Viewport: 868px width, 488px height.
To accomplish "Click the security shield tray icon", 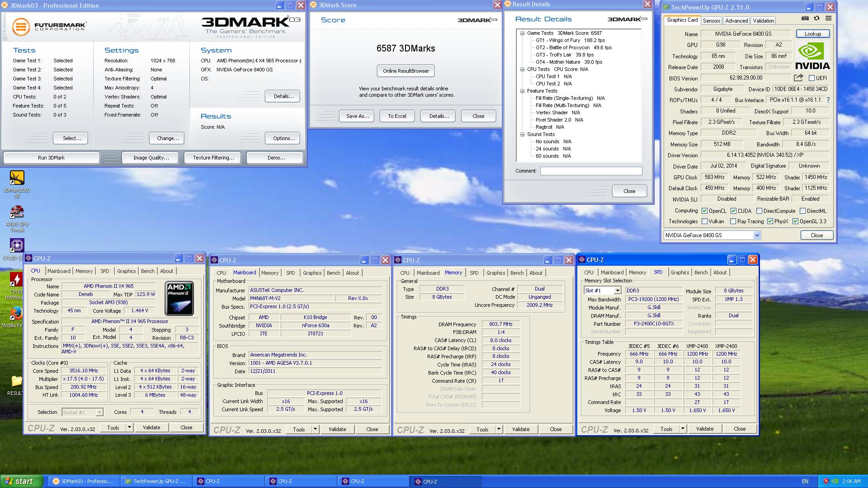I will (826, 482).
